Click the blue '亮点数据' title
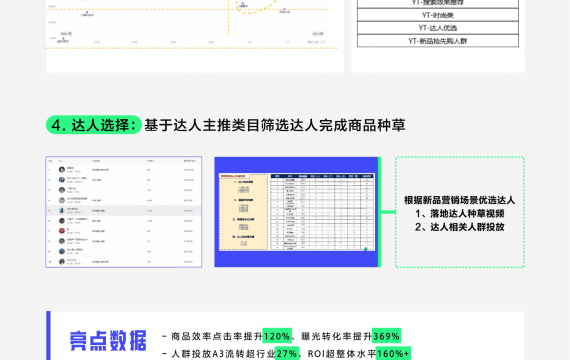The image size is (570, 360). (x=108, y=341)
